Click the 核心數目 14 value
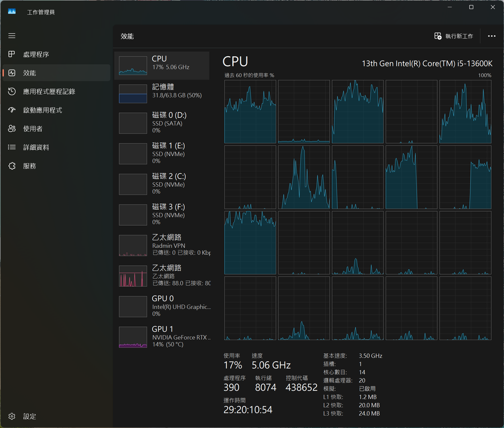 pos(362,372)
